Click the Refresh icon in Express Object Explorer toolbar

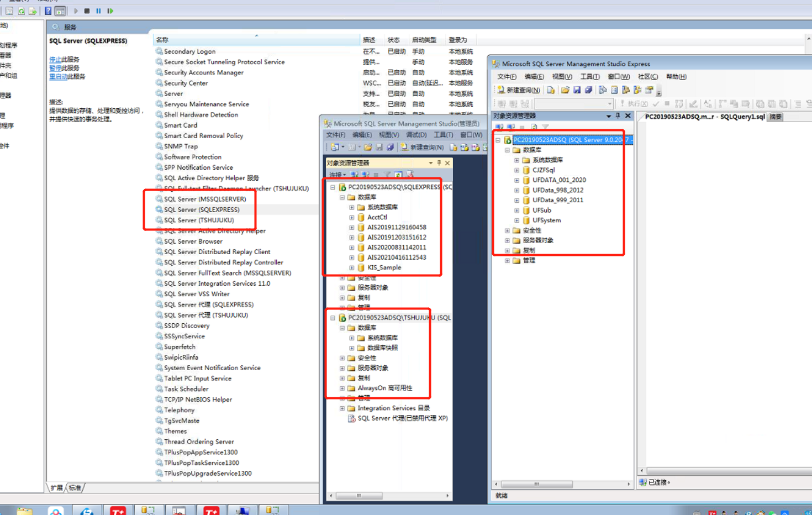pyautogui.click(x=534, y=127)
